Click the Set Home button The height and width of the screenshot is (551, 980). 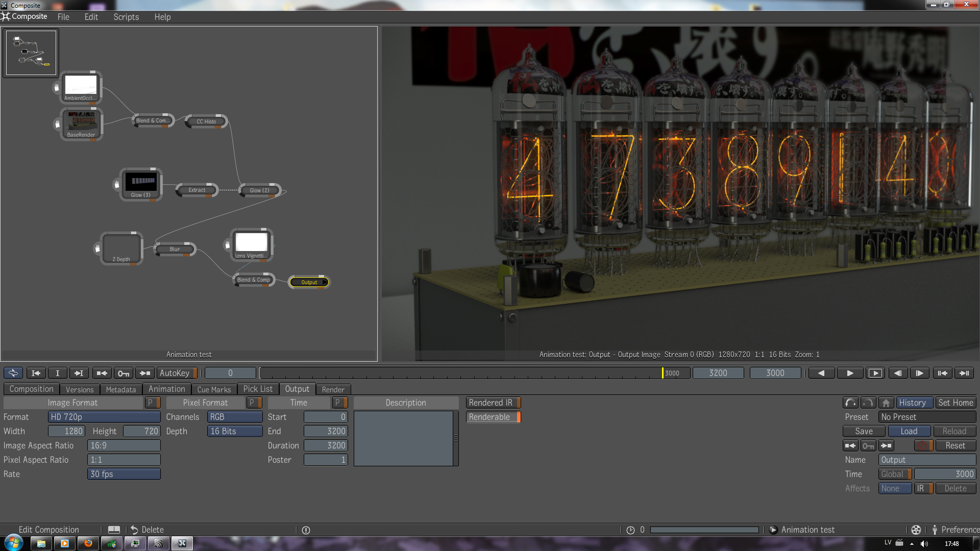(955, 403)
